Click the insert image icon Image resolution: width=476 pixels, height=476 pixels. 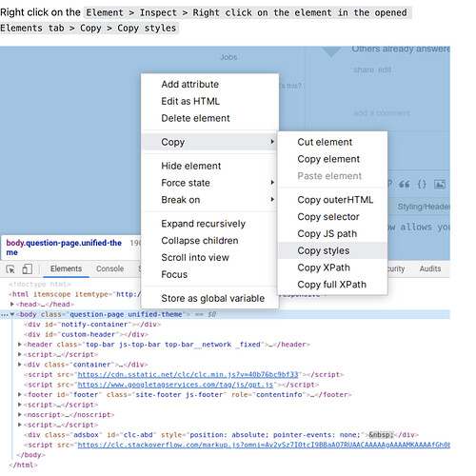[x=440, y=184]
